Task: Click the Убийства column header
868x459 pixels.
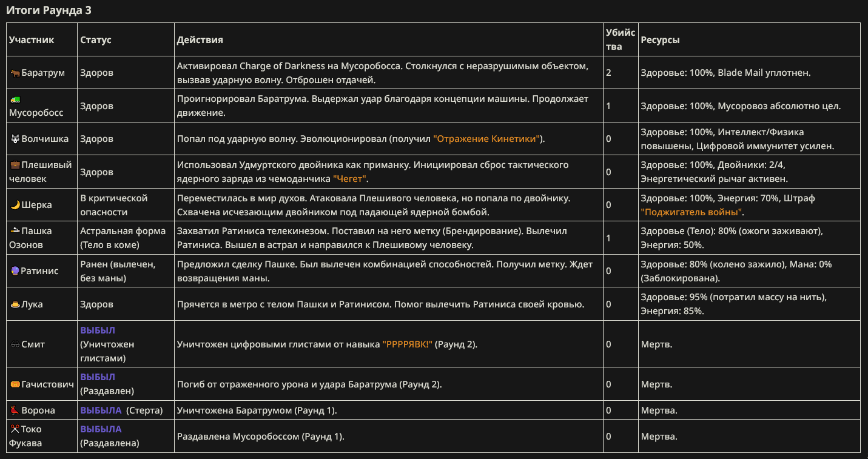Action: (621, 39)
